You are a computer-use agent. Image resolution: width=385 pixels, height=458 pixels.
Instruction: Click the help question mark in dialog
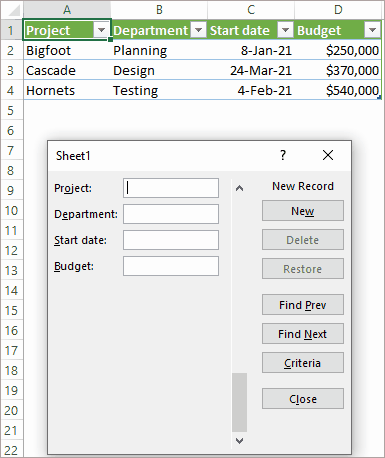283,155
